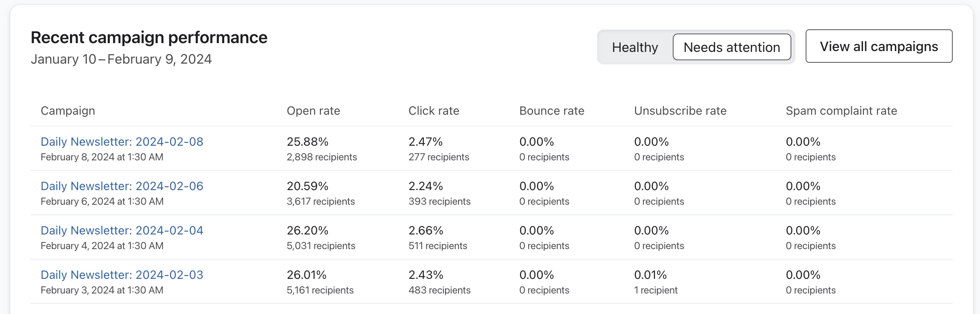The height and width of the screenshot is (314, 980).
Task: Click the 25.88% open rate value
Action: tap(307, 142)
